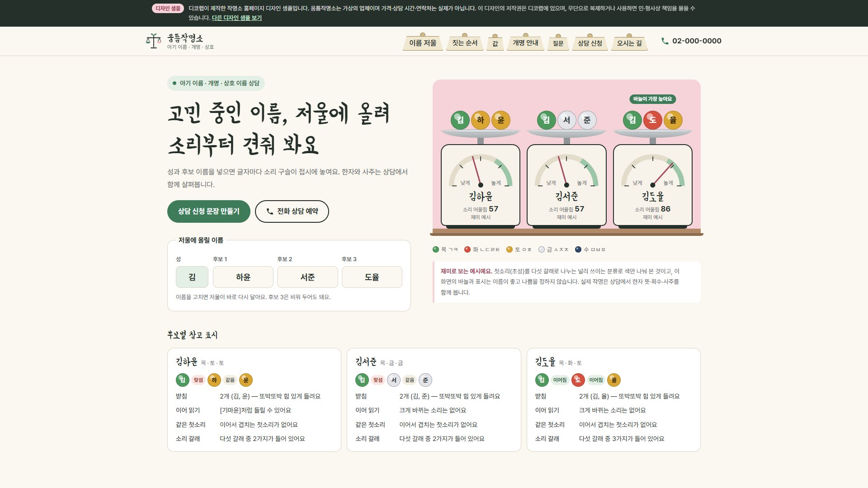The height and width of the screenshot is (488, 868).
Task: Open the 오시는 길 nav item
Action: (x=629, y=43)
